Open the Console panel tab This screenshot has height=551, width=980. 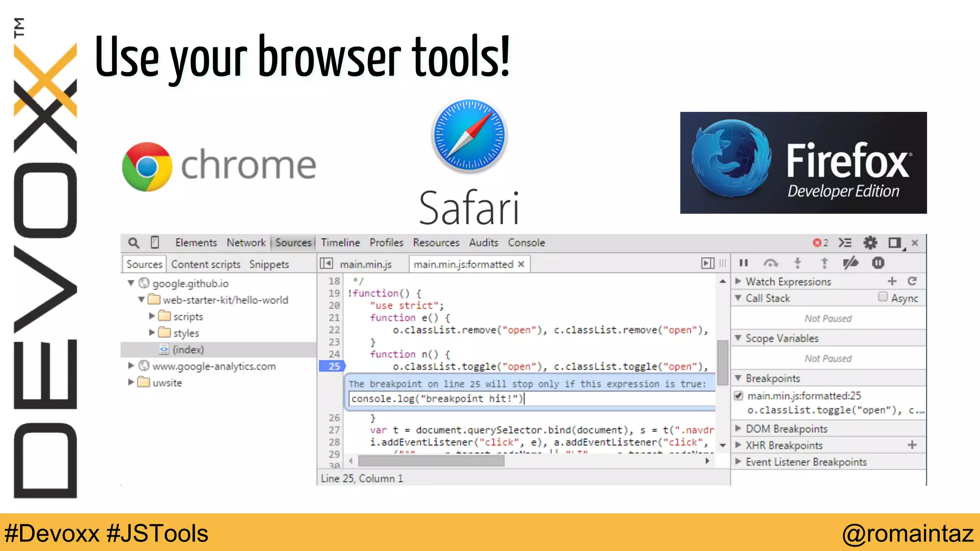(x=526, y=242)
